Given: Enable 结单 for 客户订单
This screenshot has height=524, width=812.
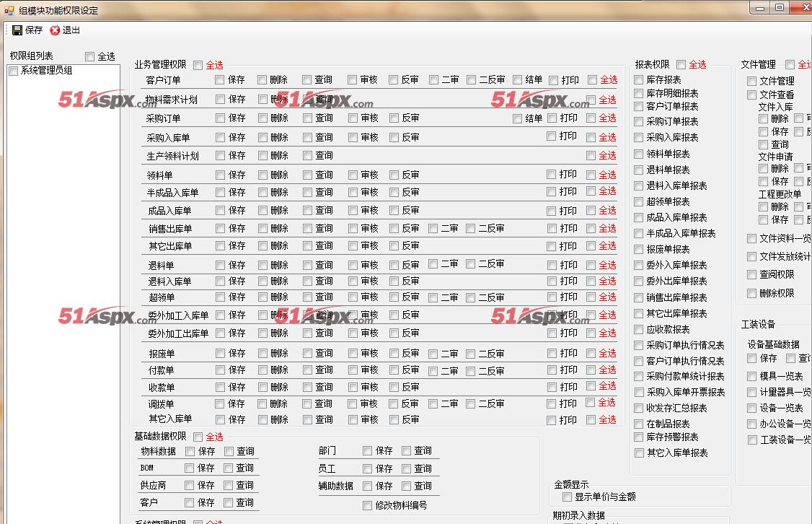Looking at the screenshot, I should (x=517, y=80).
